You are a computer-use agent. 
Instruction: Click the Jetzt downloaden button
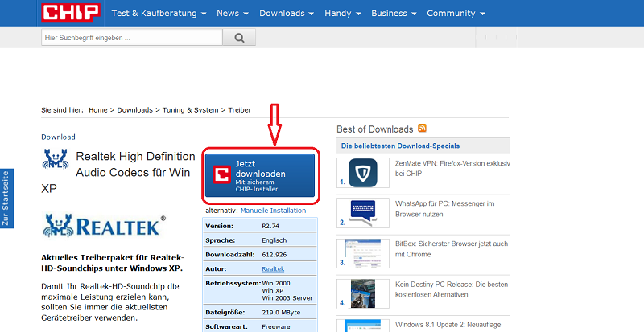coord(260,175)
